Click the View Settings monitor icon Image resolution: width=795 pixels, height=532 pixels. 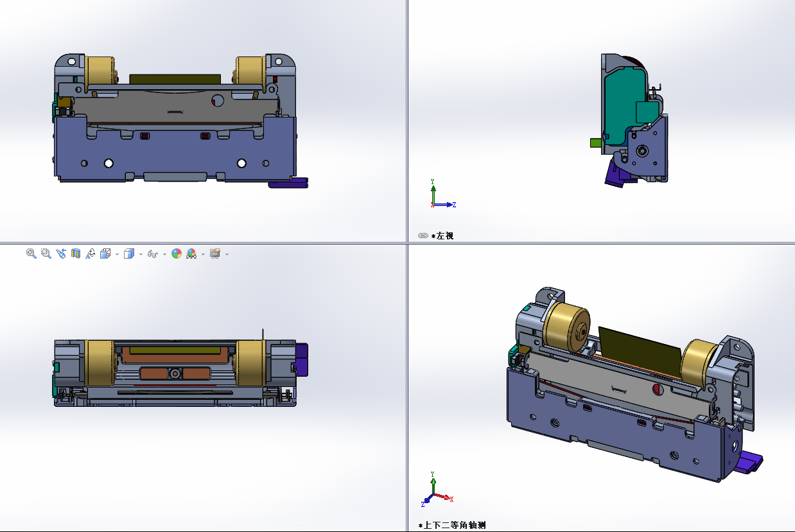tap(215, 253)
